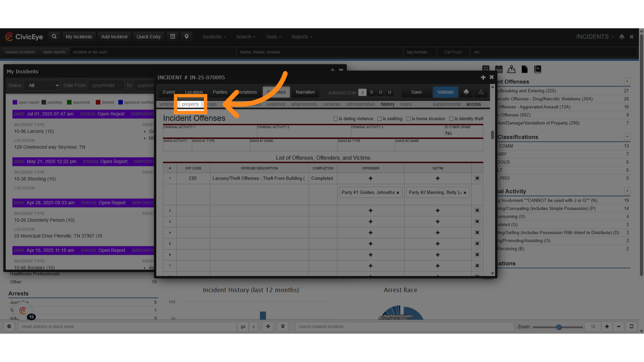The width and height of the screenshot is (644, 362).
Task: Expand the incident window with the plus icon
Action: tap(483, 77)
